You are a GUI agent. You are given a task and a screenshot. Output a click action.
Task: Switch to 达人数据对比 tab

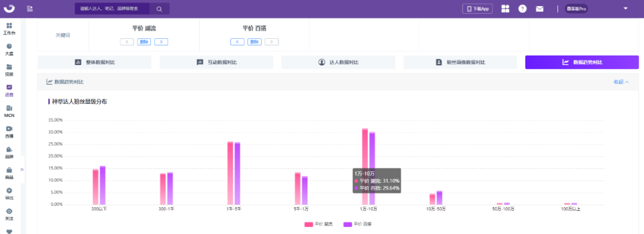pos(339,62)
